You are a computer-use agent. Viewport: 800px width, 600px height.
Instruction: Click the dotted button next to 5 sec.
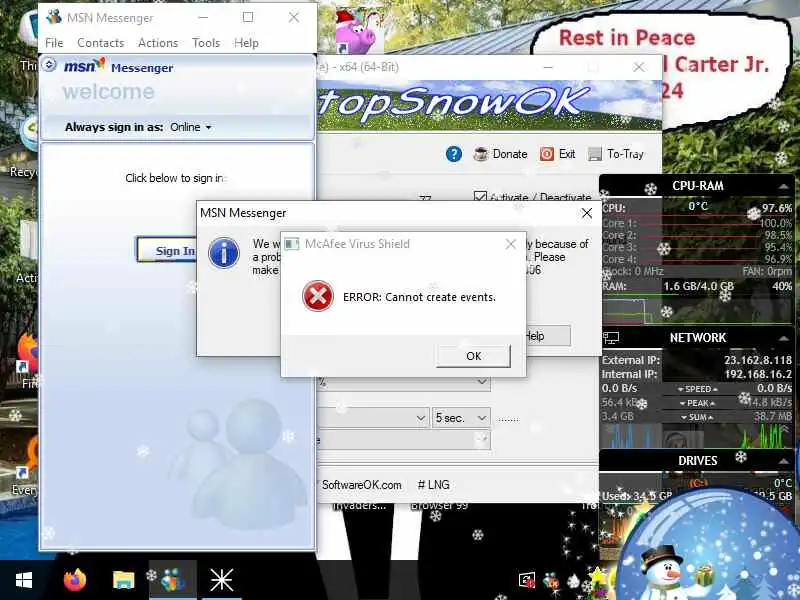click(508, 419)
